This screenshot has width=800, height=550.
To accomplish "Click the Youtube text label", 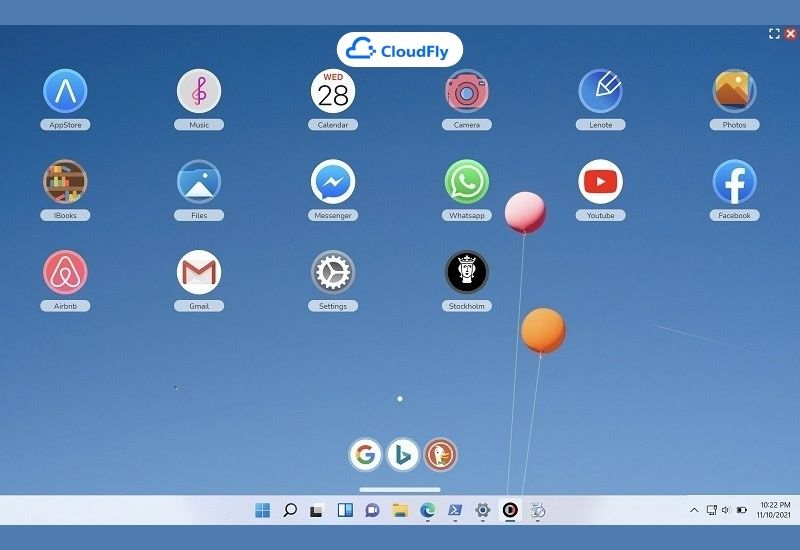I will pyautogui.click(x=601, y=215).
